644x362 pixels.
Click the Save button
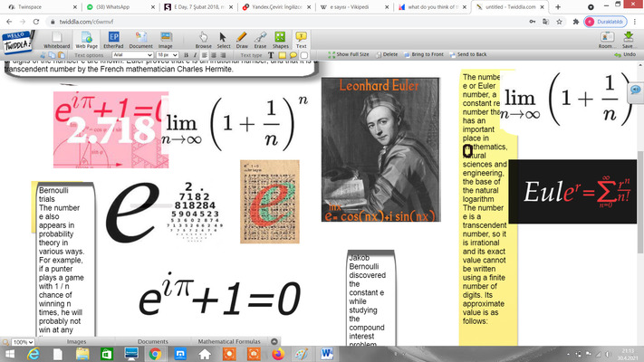(x=628, y=40)
